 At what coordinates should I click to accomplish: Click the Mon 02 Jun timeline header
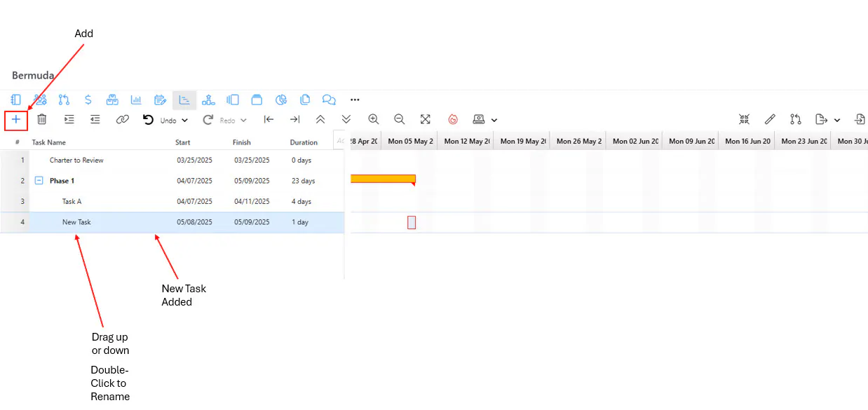(x=635, y=141)
